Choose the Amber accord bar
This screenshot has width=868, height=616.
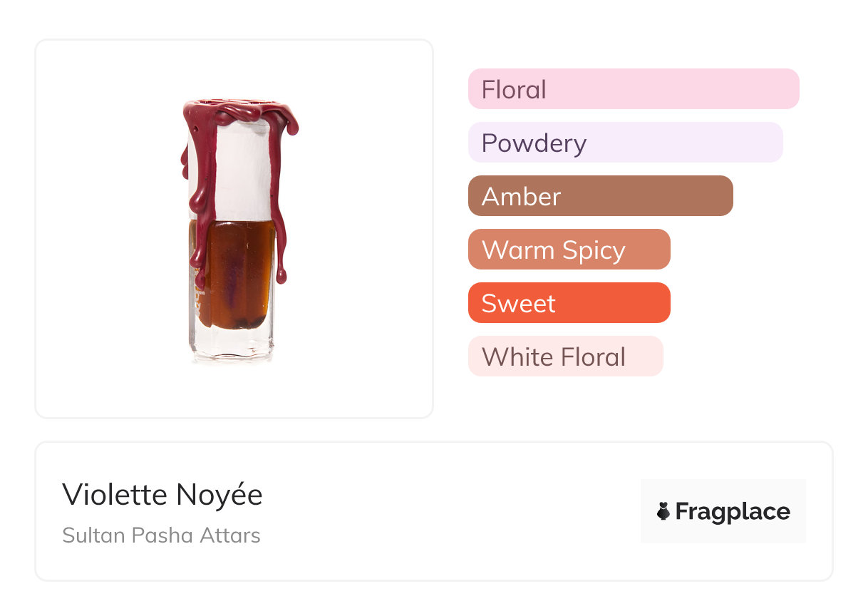[600, 196]
